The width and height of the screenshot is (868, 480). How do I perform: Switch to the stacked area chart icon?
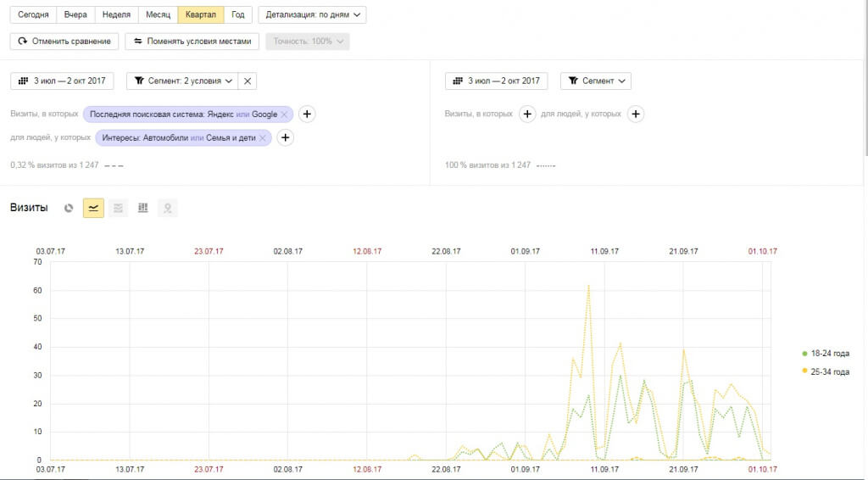[118, 208]
